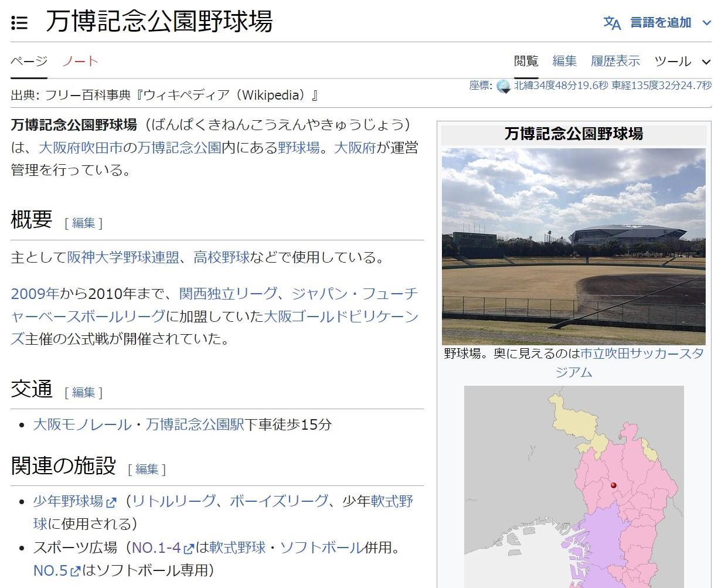Image resolution: width=718 pixels, height=588 pixels.
Task: Follow the ボーイズリーグ link
Action: (x=279, y=501)
